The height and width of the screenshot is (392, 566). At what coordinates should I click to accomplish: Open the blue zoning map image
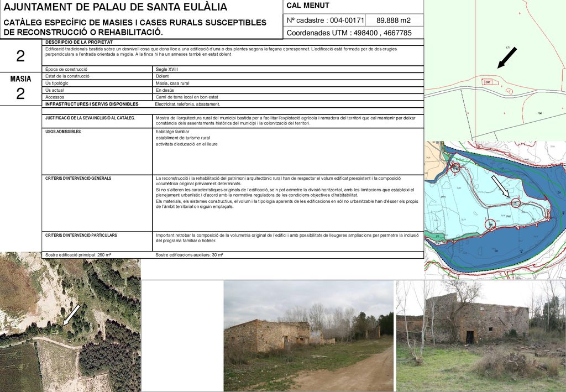pos(495,211)
